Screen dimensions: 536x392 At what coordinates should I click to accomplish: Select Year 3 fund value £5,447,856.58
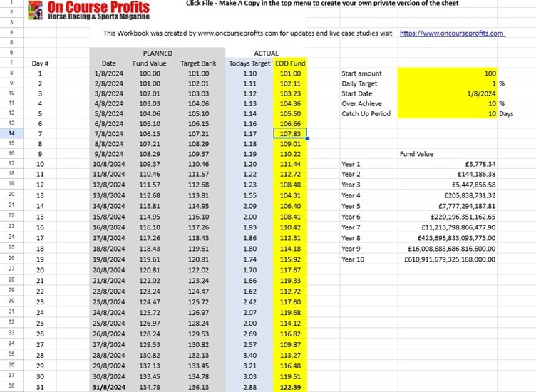(447, 185)
